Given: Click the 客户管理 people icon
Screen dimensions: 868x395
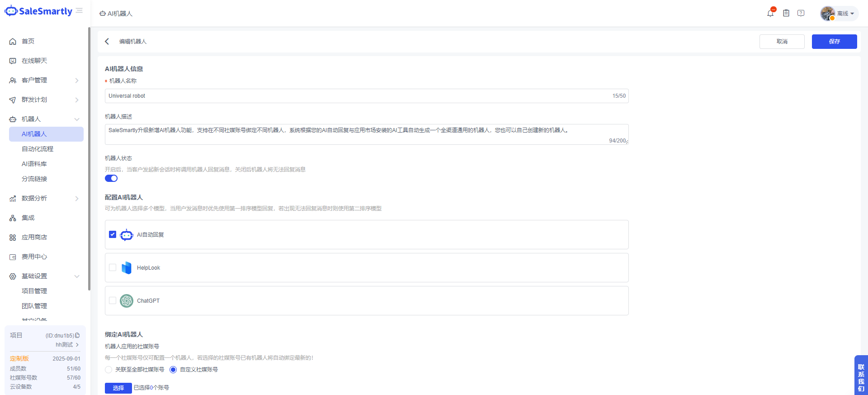Looking at the screenshot, I should (13, 80).
